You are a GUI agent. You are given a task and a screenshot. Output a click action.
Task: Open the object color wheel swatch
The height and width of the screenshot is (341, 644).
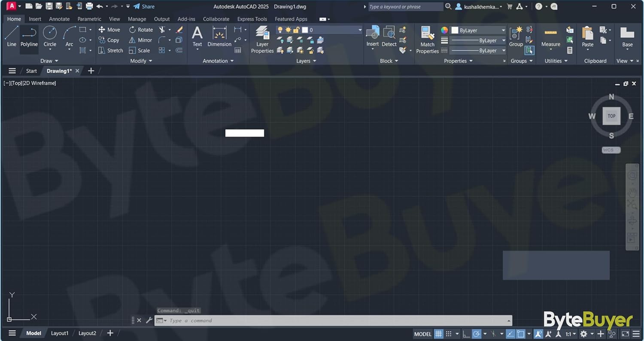444,30
